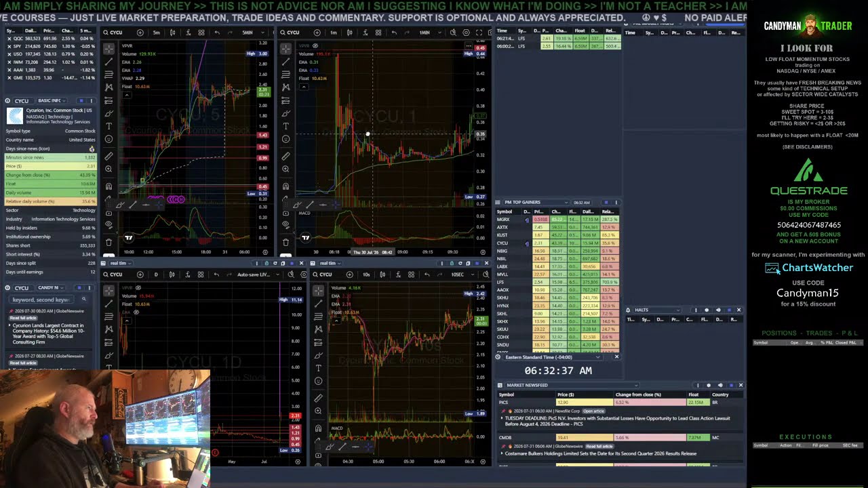The width and height of the screenshot is (868, 488).
Task: Change the D interval button in daily chart
Action: tap(156, 274)
